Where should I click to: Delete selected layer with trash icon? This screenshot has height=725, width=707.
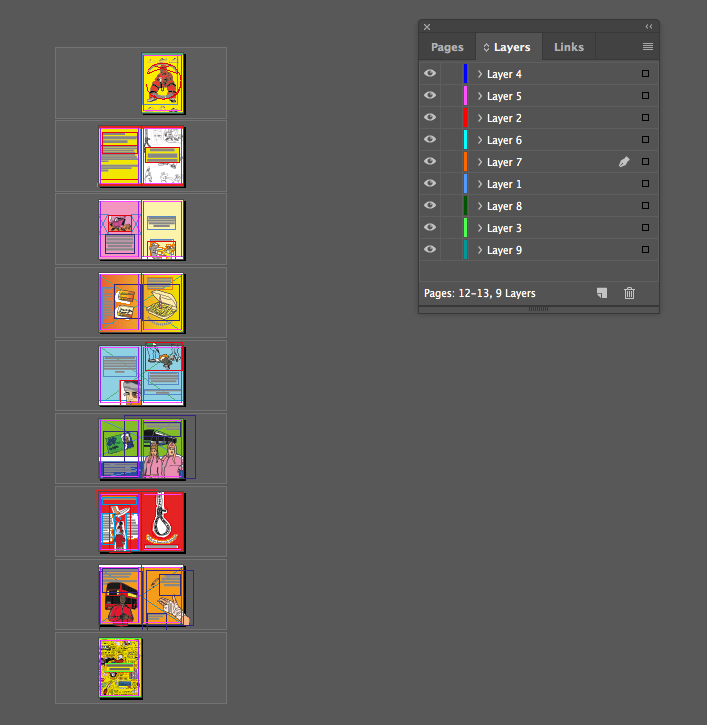629,293
